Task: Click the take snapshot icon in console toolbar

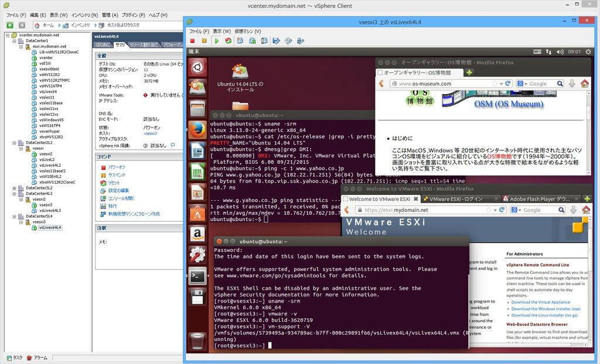Action: (x=240, y=40)
